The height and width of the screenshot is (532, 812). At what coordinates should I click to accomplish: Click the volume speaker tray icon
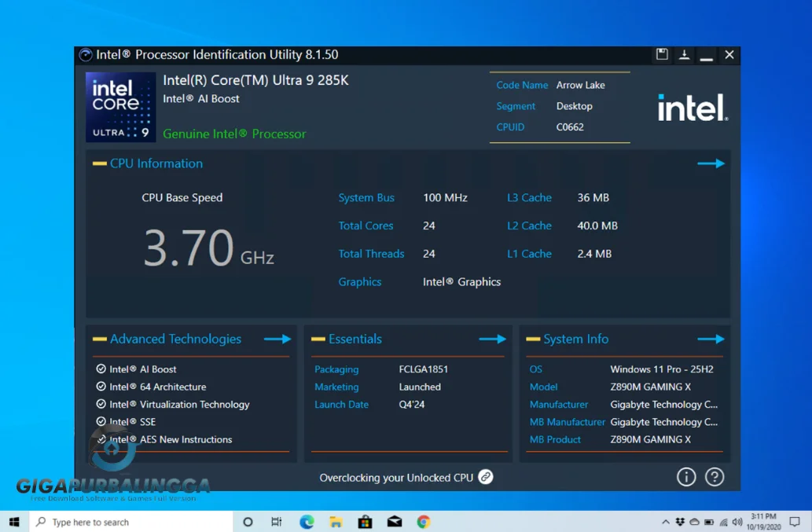click(737, 522)
